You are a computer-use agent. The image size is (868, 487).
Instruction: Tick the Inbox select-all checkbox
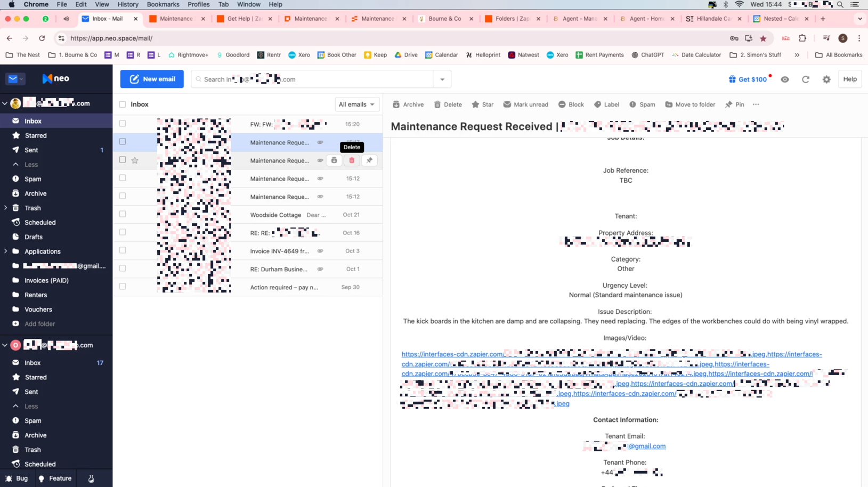point(123,104)
